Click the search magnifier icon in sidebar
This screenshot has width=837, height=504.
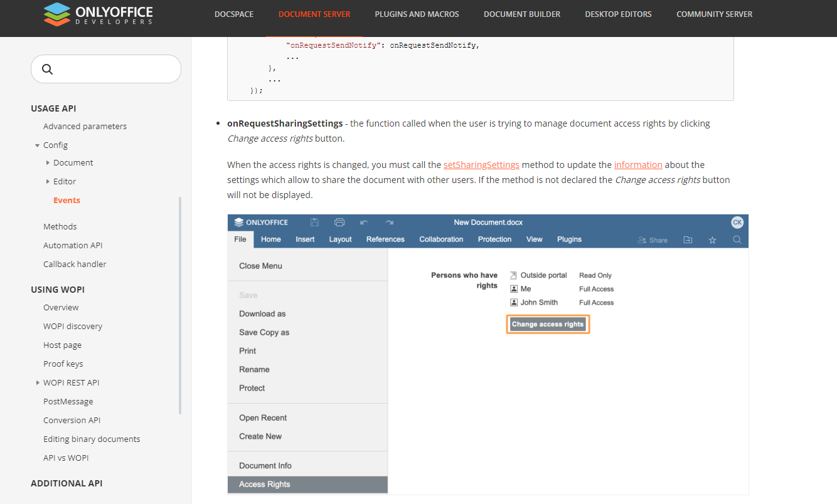pyautogui.click(x=47, y=69)
